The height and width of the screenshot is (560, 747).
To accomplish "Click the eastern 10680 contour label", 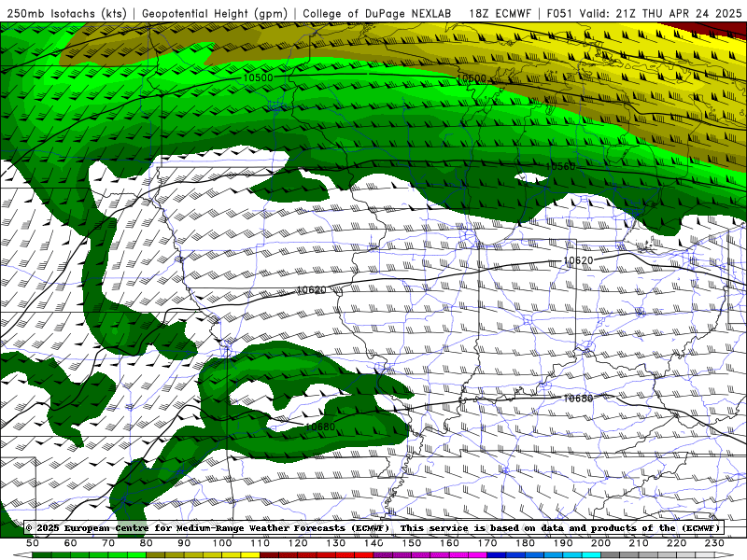I will coord(578,399).
